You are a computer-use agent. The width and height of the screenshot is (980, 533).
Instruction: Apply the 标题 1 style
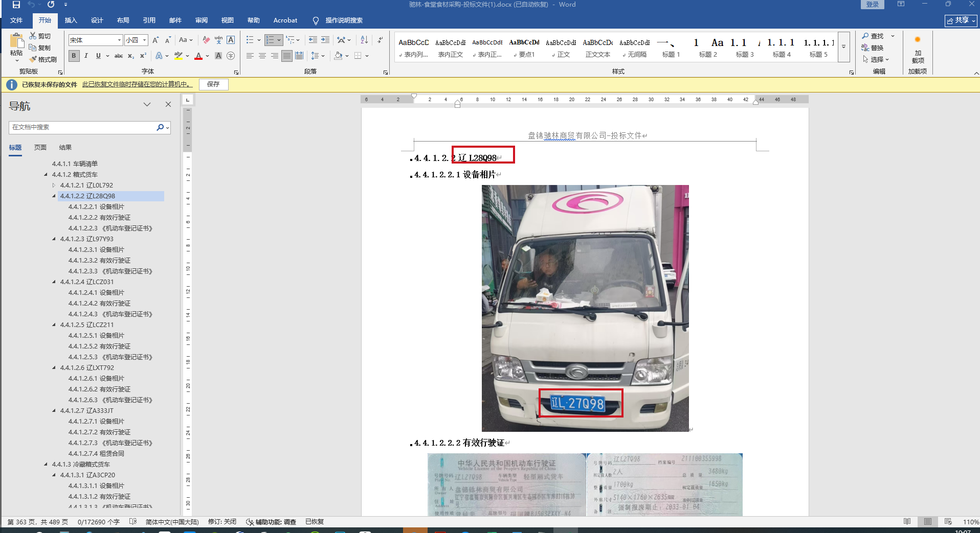[x=671, y=48]
